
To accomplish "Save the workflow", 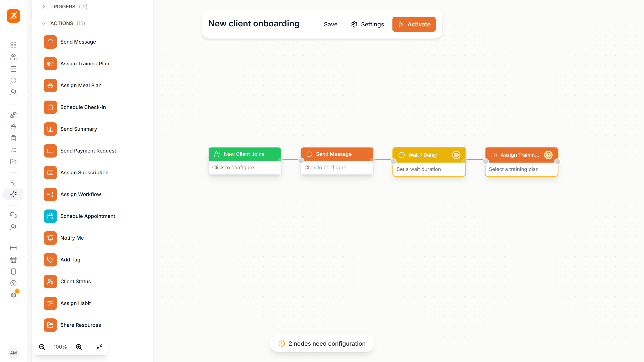I will 331,24.
